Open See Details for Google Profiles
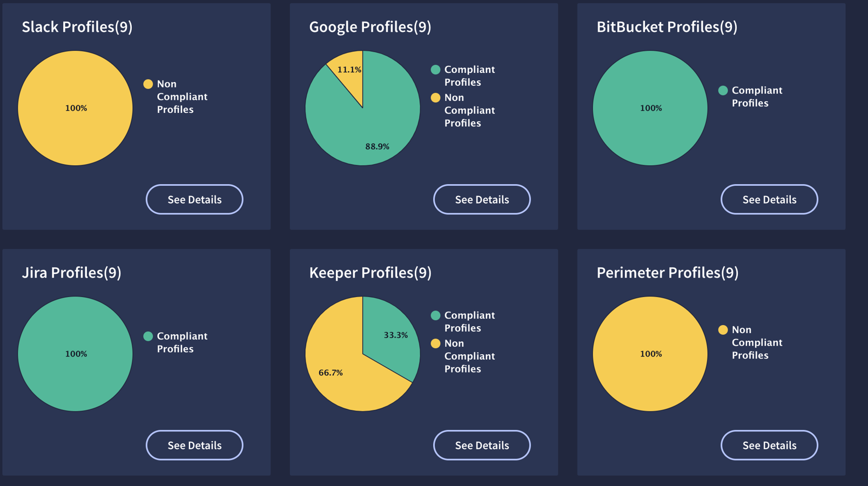The height and width of the screenshot is (486, 868). [482, 199]
